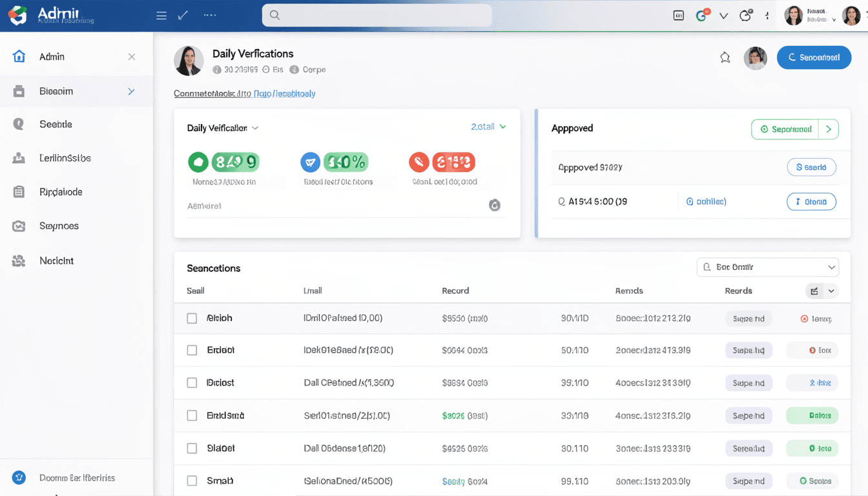Image resolution: width=868 pixels, height=496 pixels.
Task: Select the checkbox in the third table row
Action: (x=192, y=383)
